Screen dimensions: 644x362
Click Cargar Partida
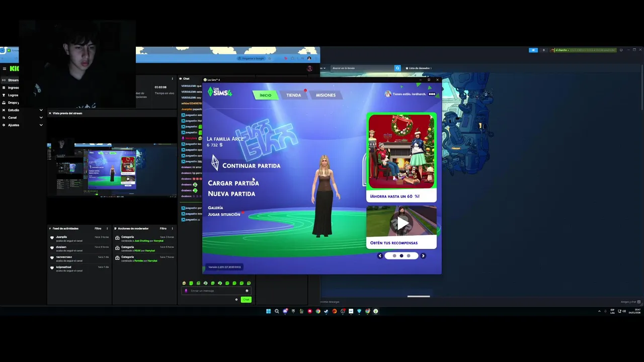click(233, 183)
